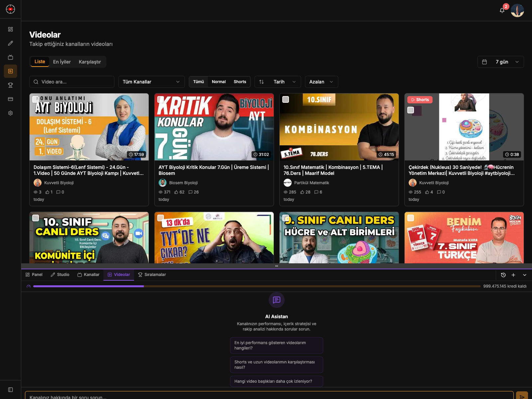Collapse the assistant panel with chevron
Viewport: 532px width, 399px height.
pos(525,275)
